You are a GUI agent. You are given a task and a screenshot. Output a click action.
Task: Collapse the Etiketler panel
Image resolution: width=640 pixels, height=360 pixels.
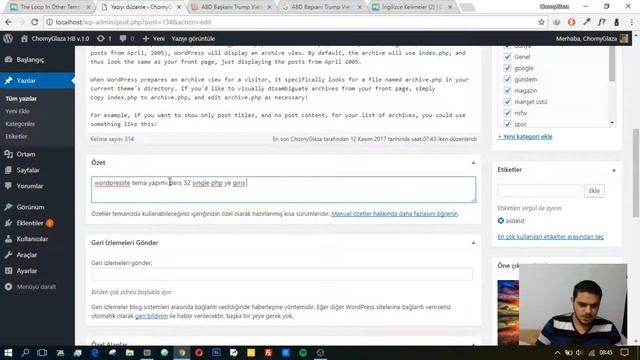pyautogui.click(x=614, y=170)
